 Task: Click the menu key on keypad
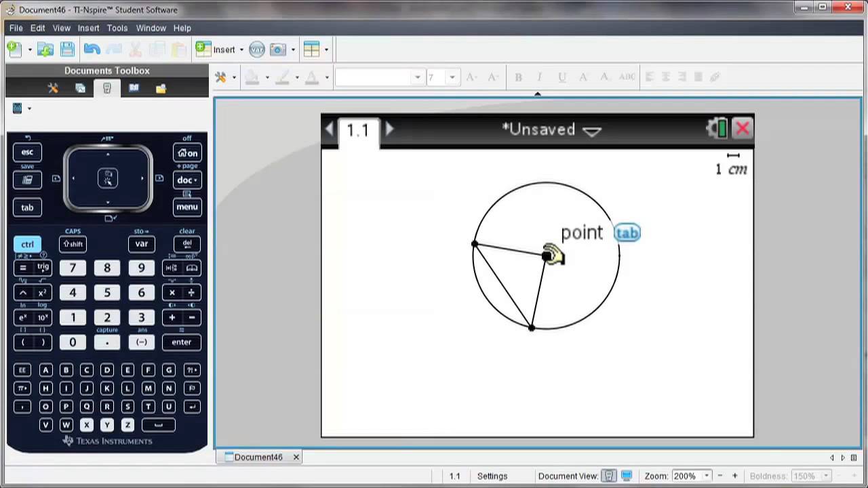click(x=187, y=207)
